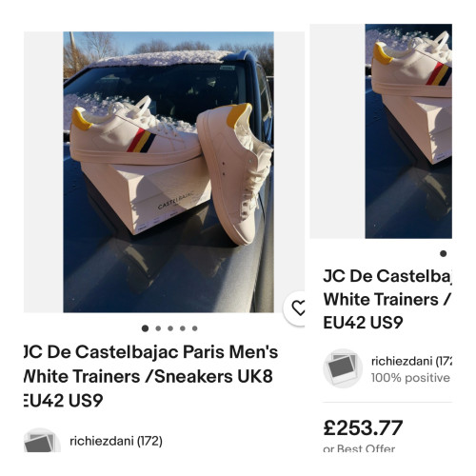Visit richiezdani (172) profile at bottom left
The image size is (476, 476).
click(116, 441)
